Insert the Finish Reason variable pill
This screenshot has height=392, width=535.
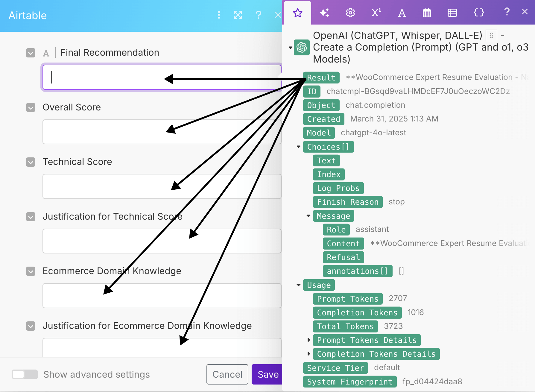tap(348, 202)
